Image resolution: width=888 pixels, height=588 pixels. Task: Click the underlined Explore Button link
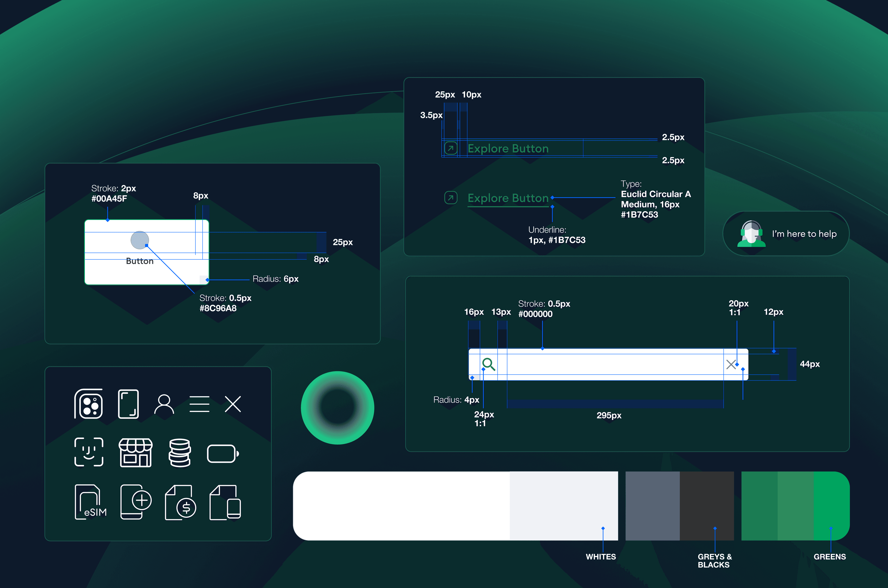point(508,198)
